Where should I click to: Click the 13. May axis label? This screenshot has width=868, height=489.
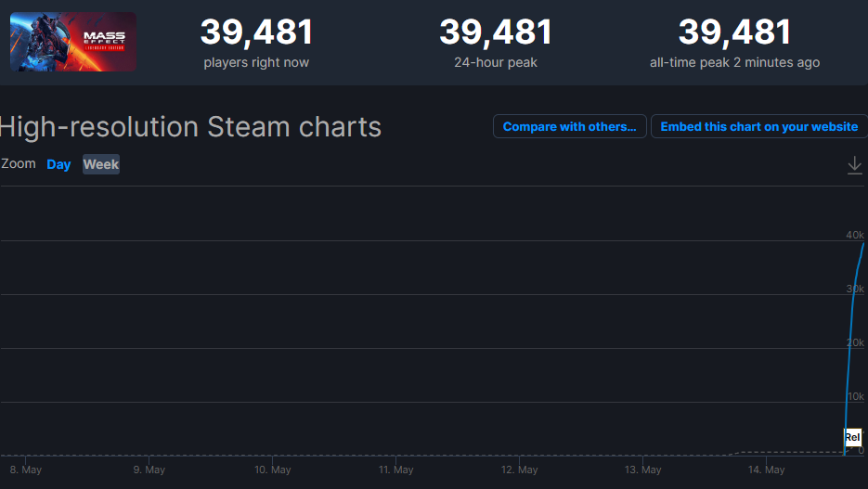coord(642,470)
